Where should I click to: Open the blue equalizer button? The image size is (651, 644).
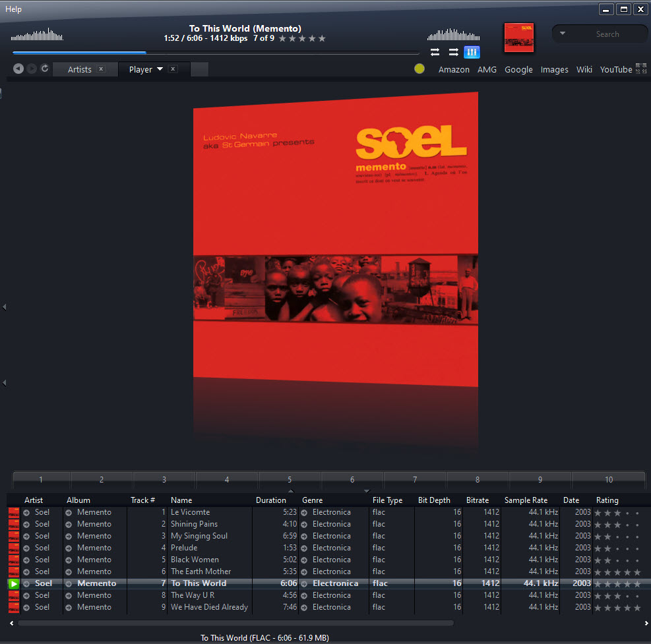coord(472,52)
